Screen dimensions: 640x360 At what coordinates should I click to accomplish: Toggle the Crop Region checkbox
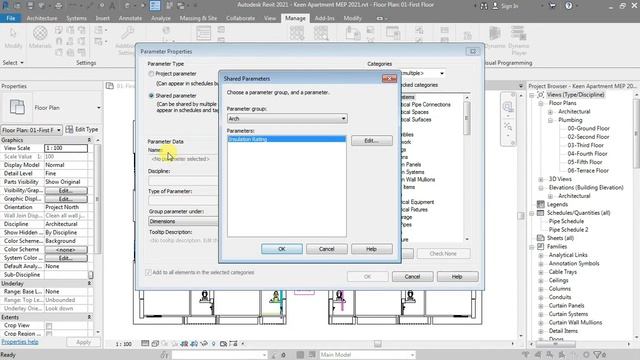(x=49, y=334)
